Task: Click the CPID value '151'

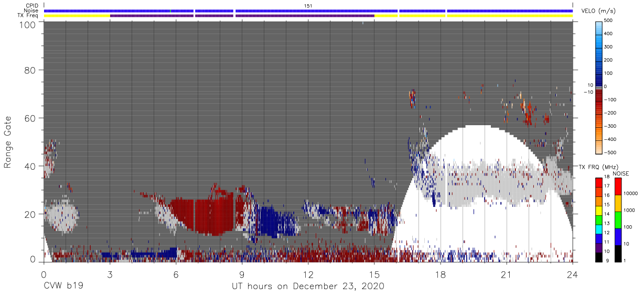Action: pos(308,6)
